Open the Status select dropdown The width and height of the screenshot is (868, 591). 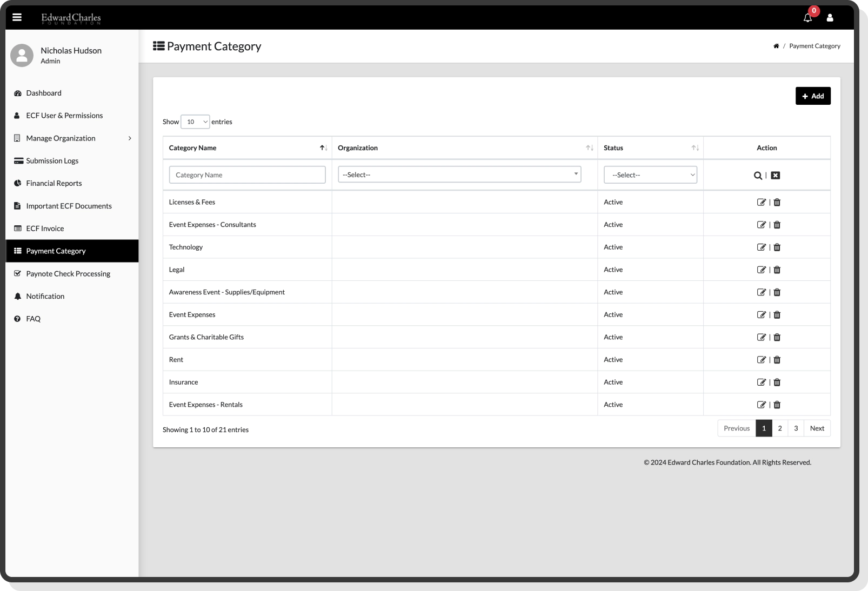coord(650,174)
